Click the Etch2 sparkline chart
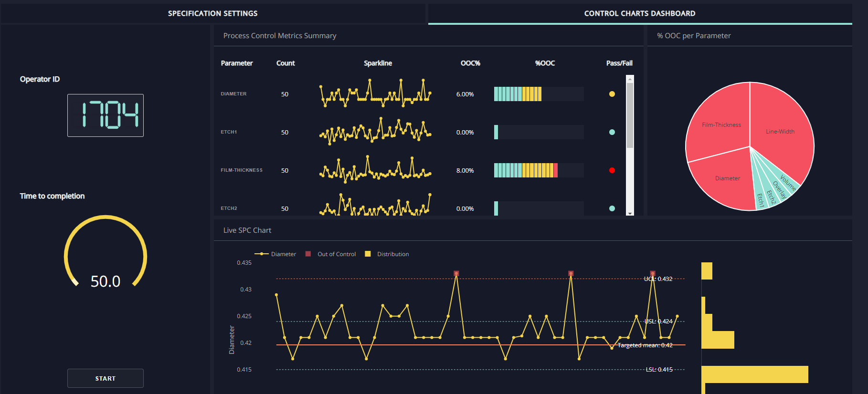Viewport: 868px width, 394px height. point(375,205)
